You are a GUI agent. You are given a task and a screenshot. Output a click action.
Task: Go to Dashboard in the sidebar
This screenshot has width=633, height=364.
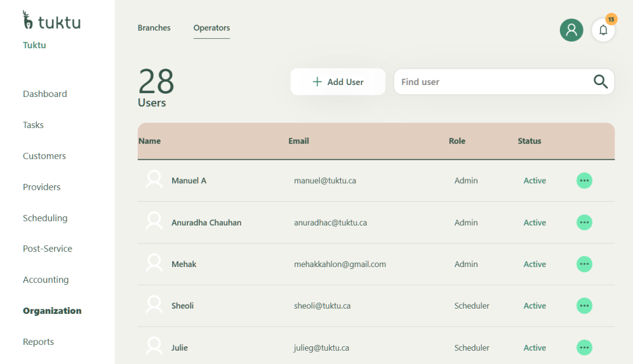[x=45, y=94]
